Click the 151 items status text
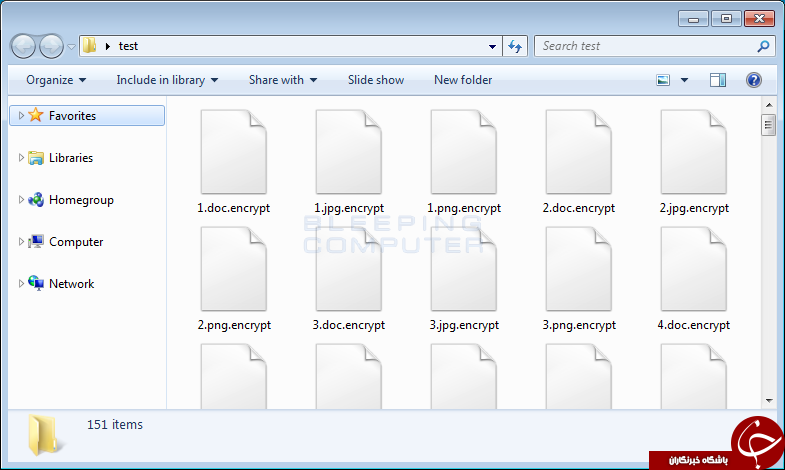This screenshot has width=785, height=470. click(x=115, y=425)
